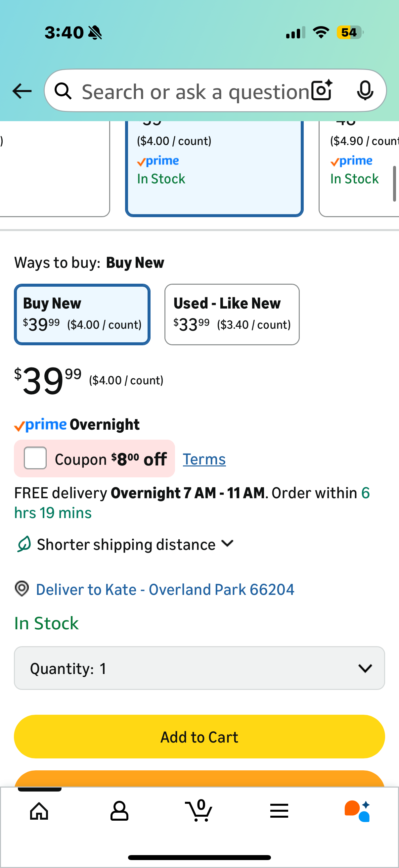Tap the back arrow icon

[22, 91]
